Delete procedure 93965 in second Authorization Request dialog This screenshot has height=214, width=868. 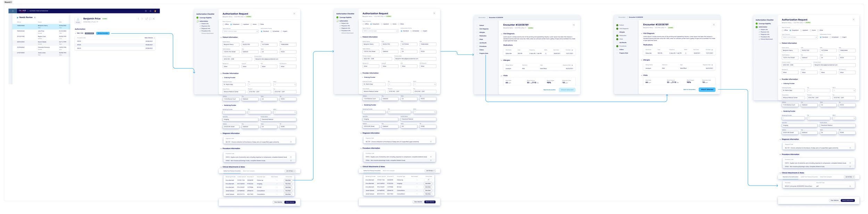pos(431,160)
